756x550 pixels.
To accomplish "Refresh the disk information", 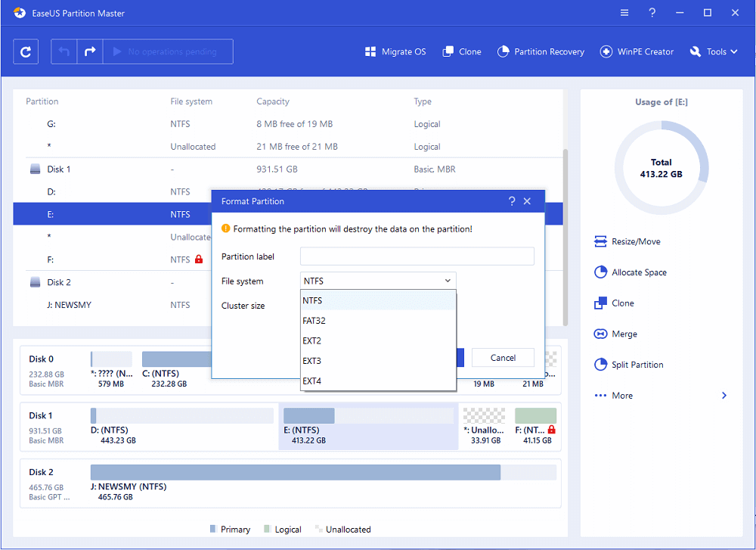I will (x=26, y=51).
